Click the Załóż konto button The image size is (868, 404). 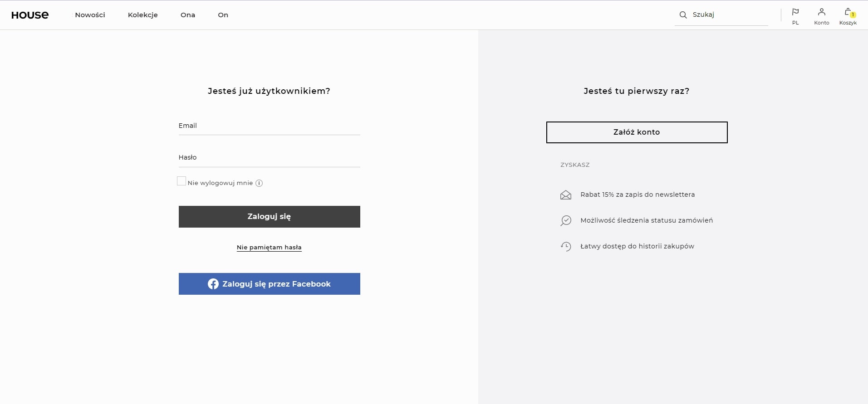point(637,132)
